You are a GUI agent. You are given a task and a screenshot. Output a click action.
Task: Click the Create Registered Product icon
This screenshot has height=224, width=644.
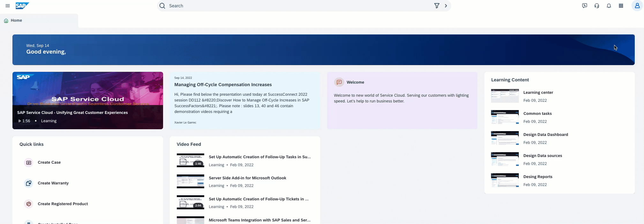(29, 204)
